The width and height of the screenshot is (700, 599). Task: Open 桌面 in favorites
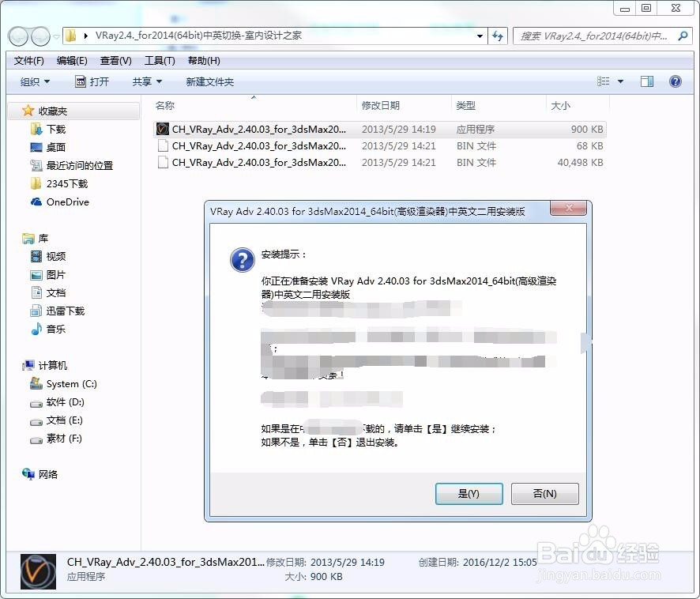pyautogui.click(x=49, y=148)
